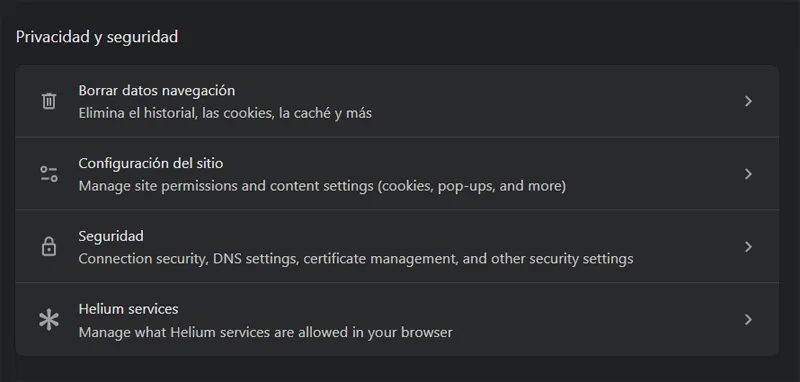Expand the Seguridad row's right chevron
Image resolution: width=800 pixels, height=382 pixels.
click(x=748, y=247)
